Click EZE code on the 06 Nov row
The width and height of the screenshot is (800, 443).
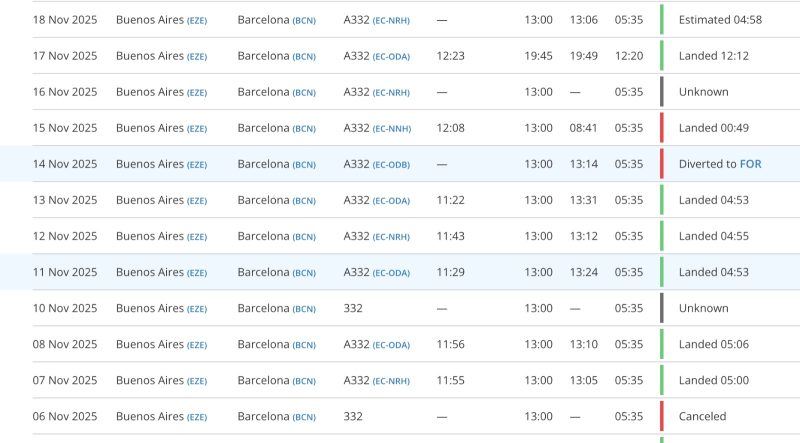196,417
